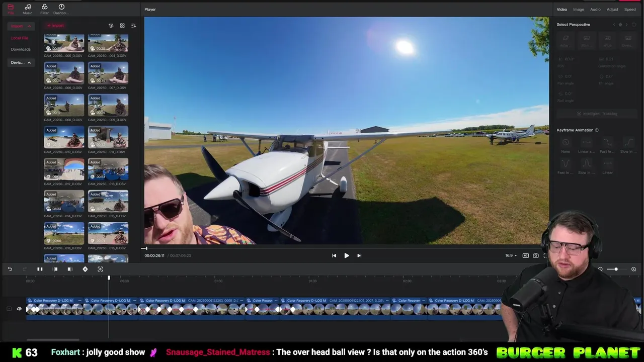Select clip CAM_20250...009_D.OSV thumbnail
The width and height of the screenshot is (644, 362).
[108, 106]
